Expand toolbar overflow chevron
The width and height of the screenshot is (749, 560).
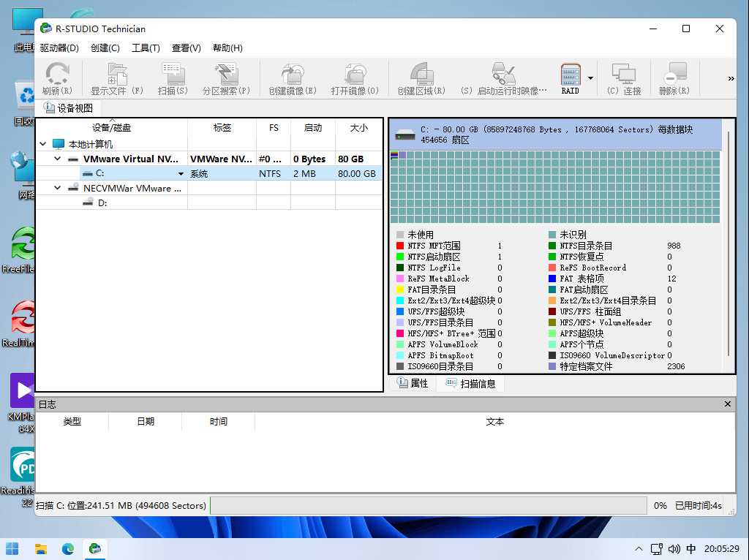pos(731,79)
